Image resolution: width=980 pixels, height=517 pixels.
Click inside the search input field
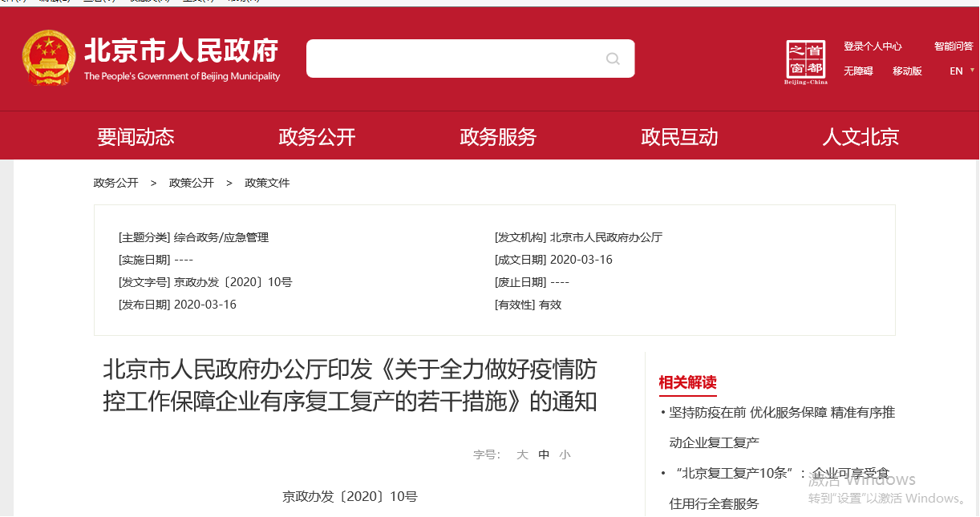point(453,59)
